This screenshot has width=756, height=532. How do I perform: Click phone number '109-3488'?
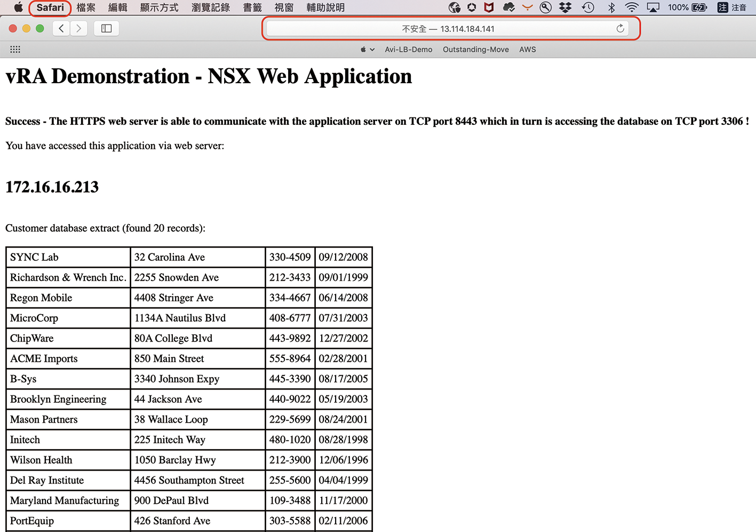(290, 501)
